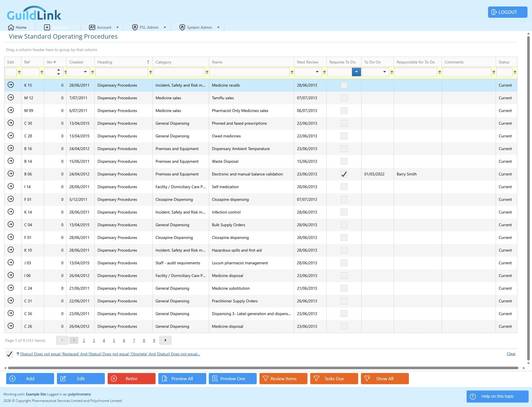Increment the Ver # filter spinner
Image resolution: width=532 pixels, height=407 pixels.
point(58,70)
